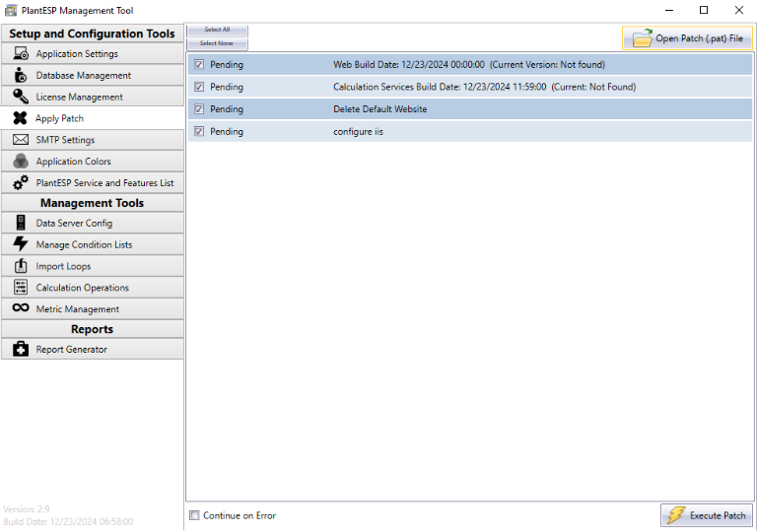This screenshot has width=757, height=532.
Task: Click the Continue on Error label text
Action: click(240, 515)
